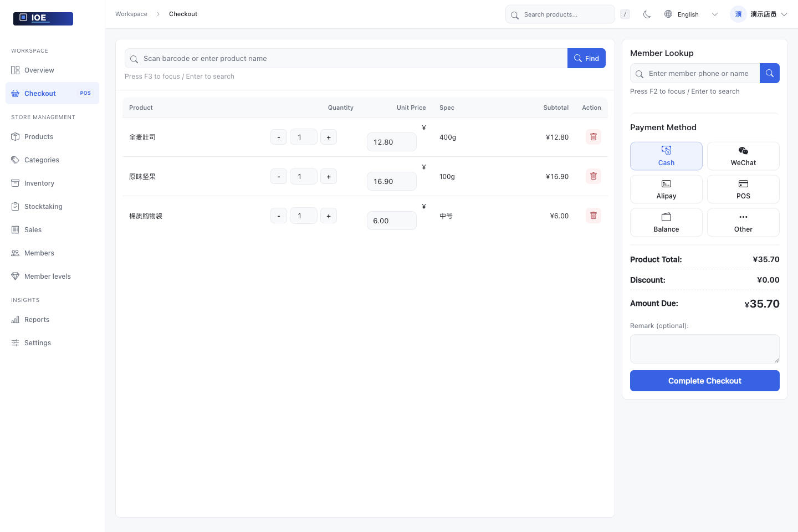The width and height of the screenshot is (798, 532).
Task: Choose POS card payment
Action: 743,190
